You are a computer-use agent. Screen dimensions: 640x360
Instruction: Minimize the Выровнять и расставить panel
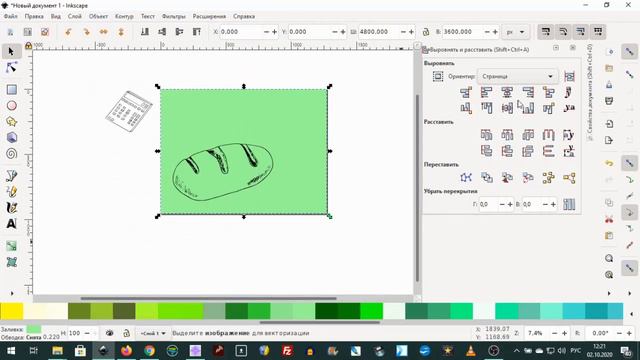556,48
